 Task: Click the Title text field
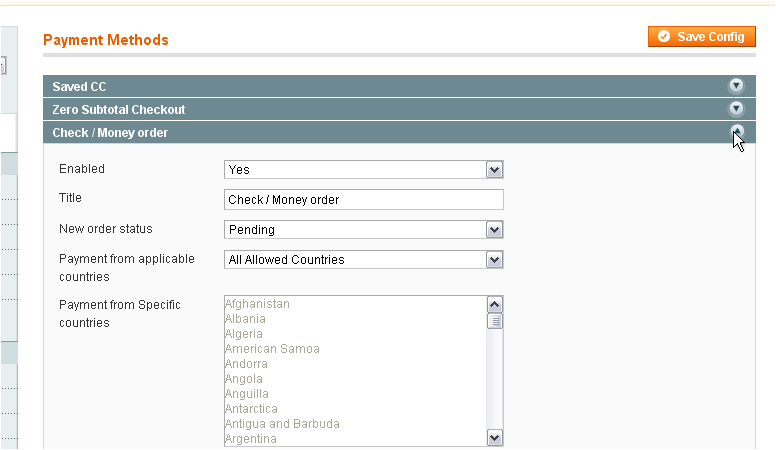[363, 200]
